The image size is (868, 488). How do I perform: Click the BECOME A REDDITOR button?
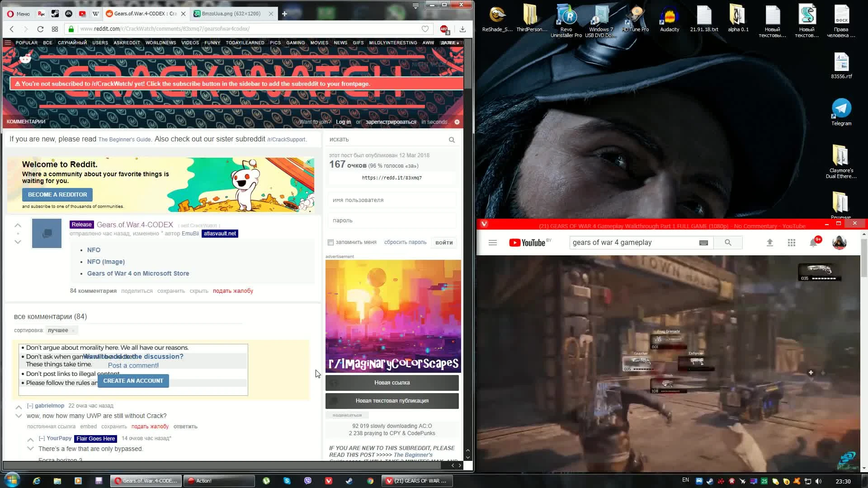click(57, 195)
